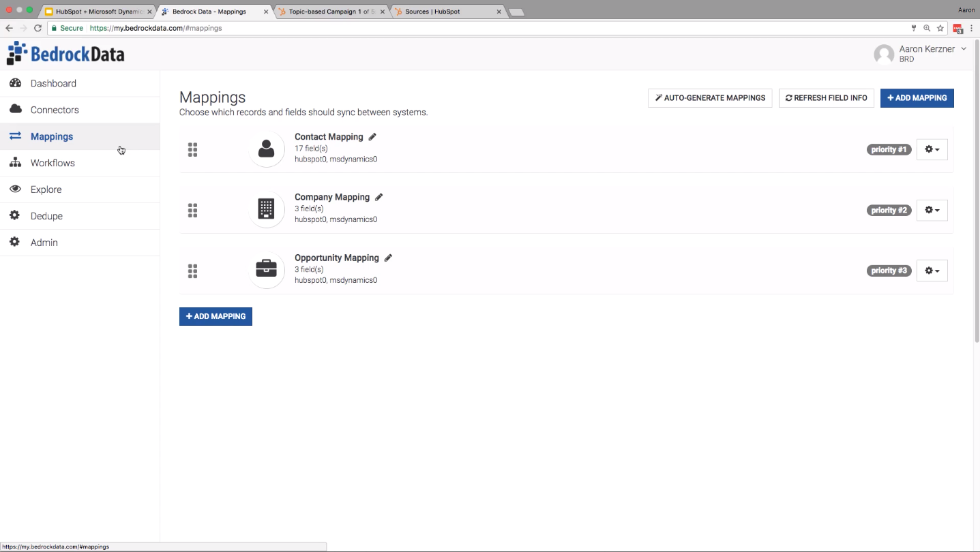
Task: Click the browser back arrow
Action: pos(9,28)
